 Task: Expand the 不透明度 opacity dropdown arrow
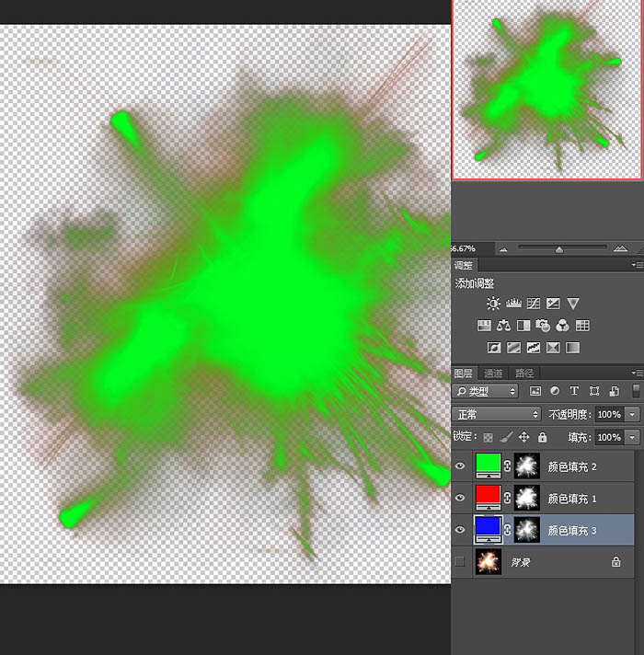click(632, 415)
